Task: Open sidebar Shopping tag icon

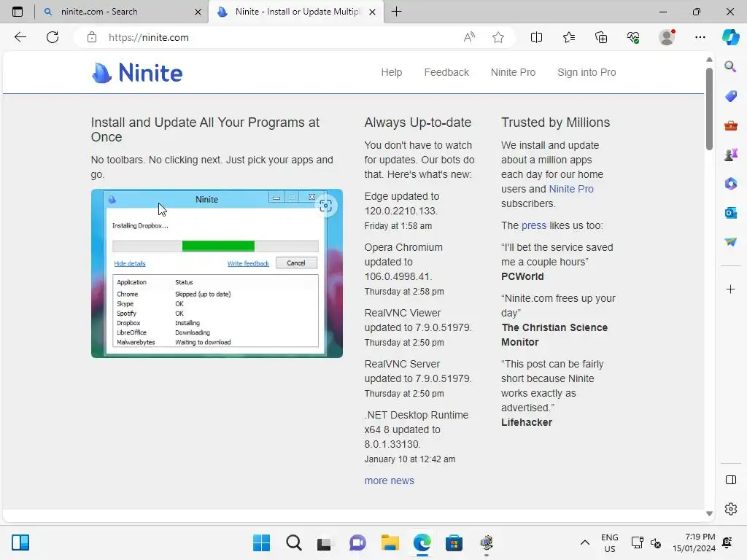Action: tap(730, 96)
